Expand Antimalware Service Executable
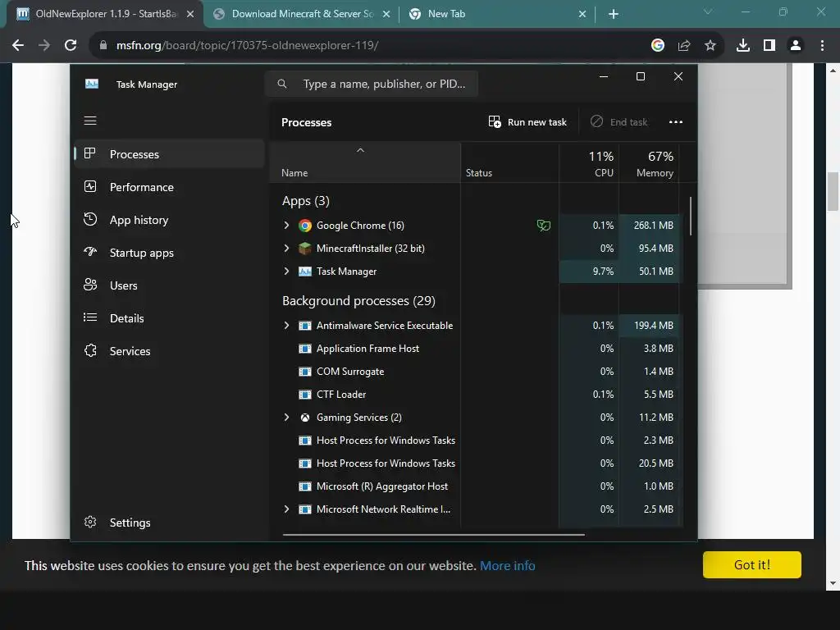The width and height of the screenshot is (840, 630). click(x=286, y=326)
